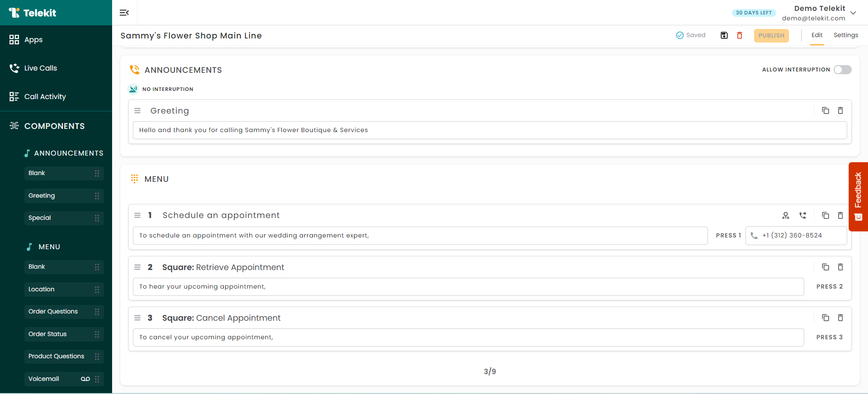Image resolution: width=868 pixels, height=394 pixels.
Task: Select the Special announcement component
Action: [x=64, y=218]
